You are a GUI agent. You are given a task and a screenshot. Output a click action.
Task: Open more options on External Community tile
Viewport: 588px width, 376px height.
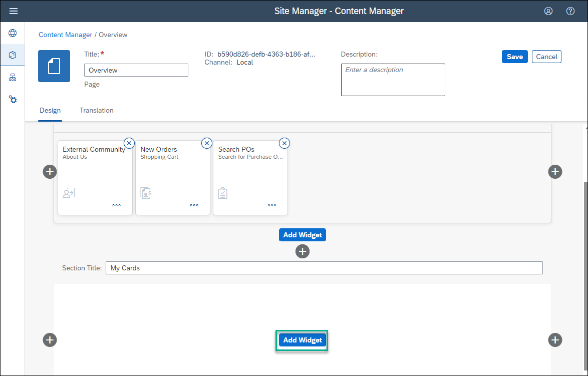click(117, 205)
